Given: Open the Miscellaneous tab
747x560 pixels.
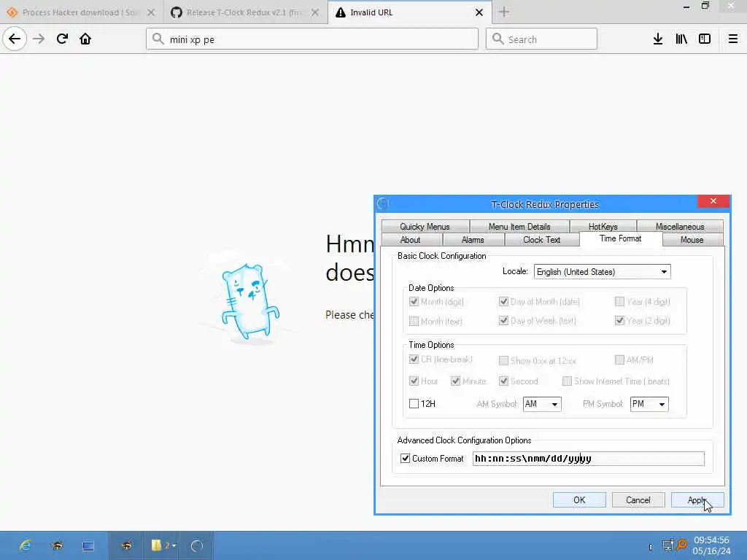Looking at the screenshot, I should pos(680,227).
